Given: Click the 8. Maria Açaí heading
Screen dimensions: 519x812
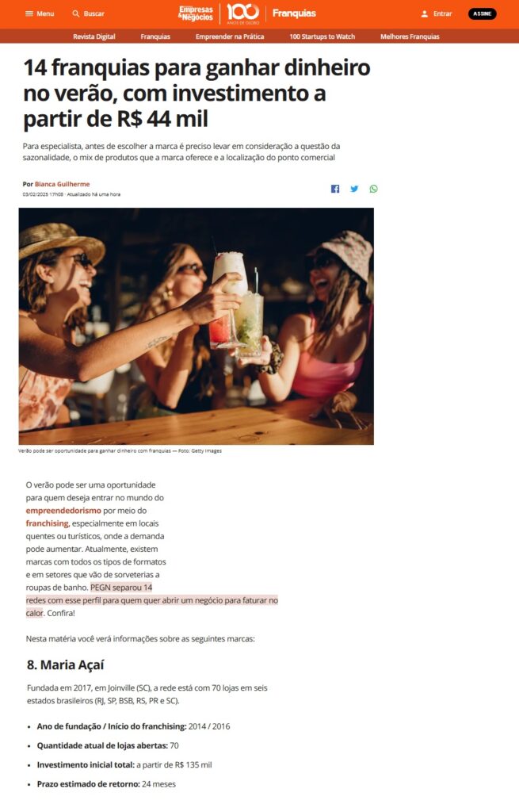Looking at the screenshot, I should point(65,665).
